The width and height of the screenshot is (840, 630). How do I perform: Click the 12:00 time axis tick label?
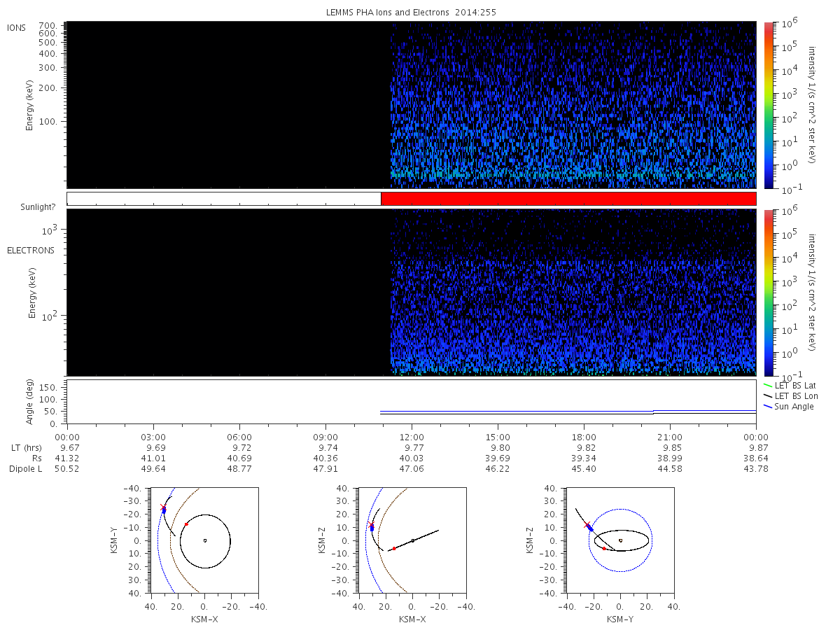pos(412,437)
